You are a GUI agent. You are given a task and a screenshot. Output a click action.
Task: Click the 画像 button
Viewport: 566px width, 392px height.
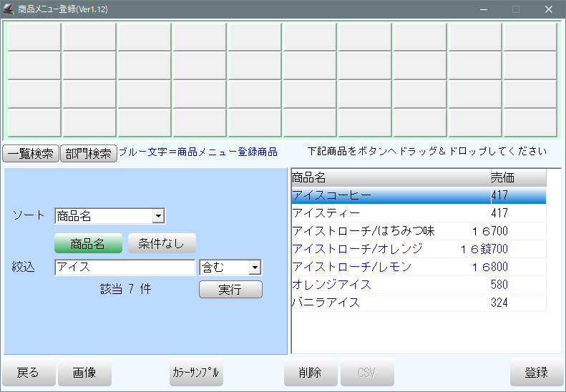point(84,373)
